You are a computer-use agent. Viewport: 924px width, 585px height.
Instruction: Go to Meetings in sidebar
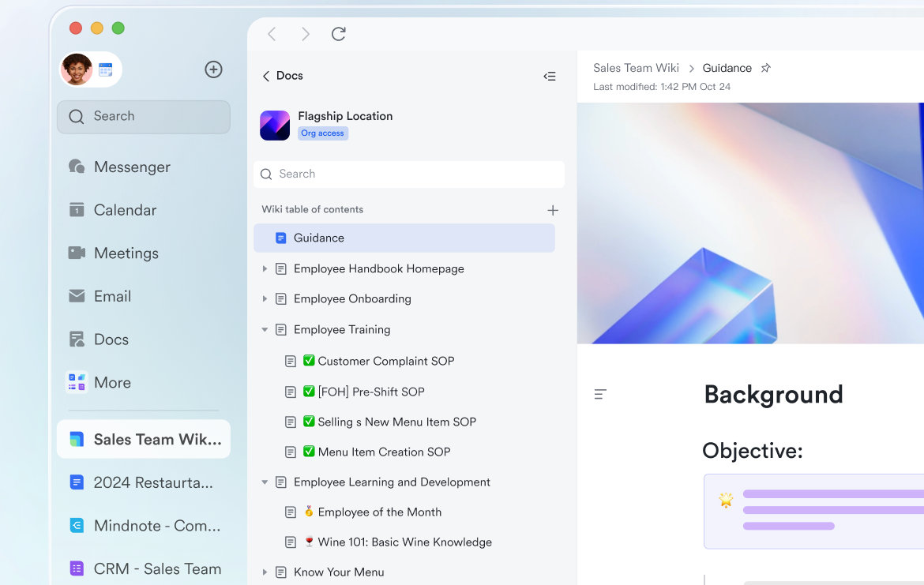click(x=114, y=253)
